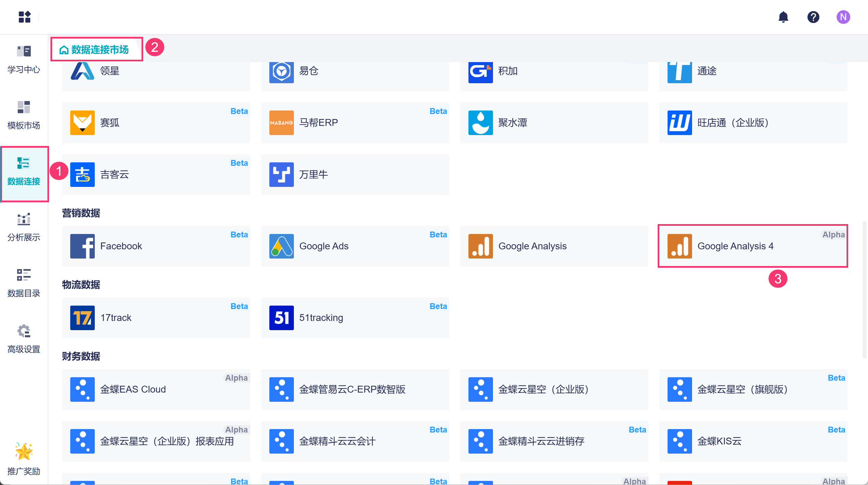Viewport: 868px width, 485px height.
Task: Click the Alpha badge on Google Analysis 4
Action: pos(834,235)
